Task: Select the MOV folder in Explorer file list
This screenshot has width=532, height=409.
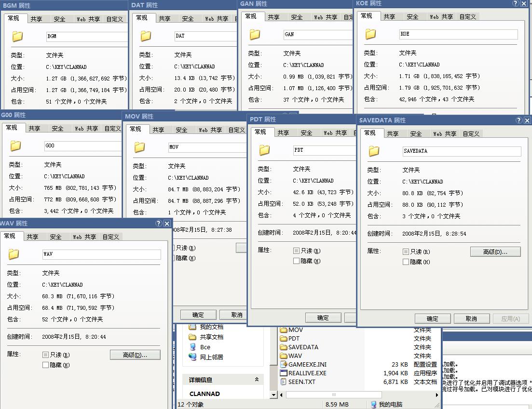Action: [291, 330]
